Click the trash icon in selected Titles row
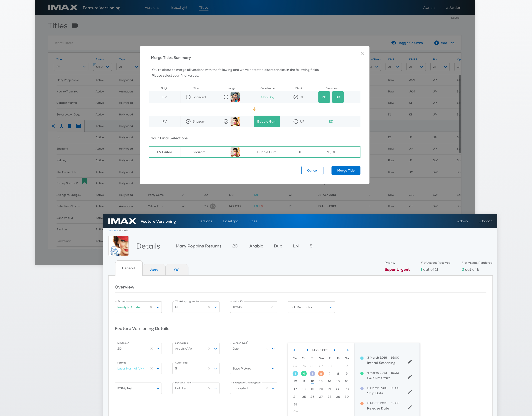This screenshot has width=532, height=416. [69, 126]
